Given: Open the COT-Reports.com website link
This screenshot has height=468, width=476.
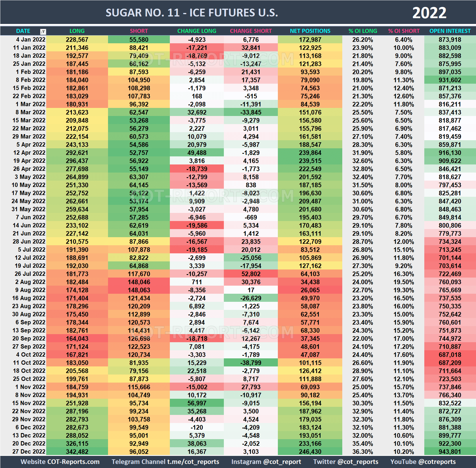Looking at the screenshot, I should coord(60,462).
